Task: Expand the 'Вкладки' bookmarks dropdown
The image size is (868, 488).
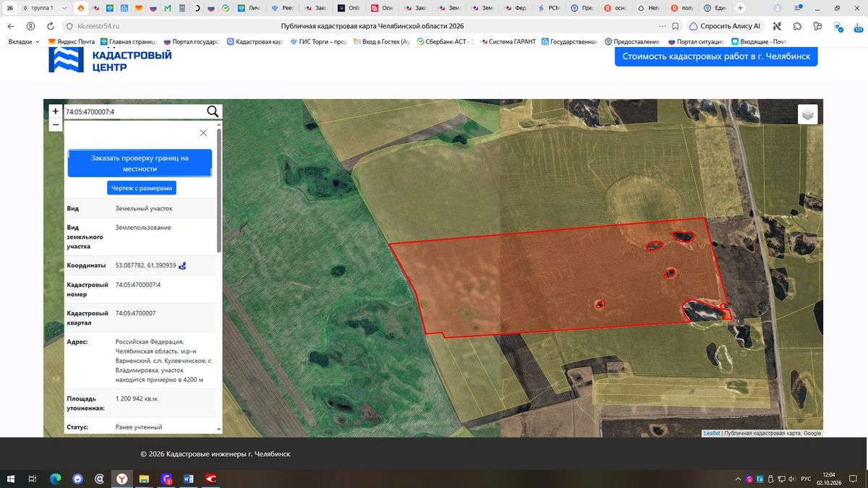Action: (x=25, y=42)
